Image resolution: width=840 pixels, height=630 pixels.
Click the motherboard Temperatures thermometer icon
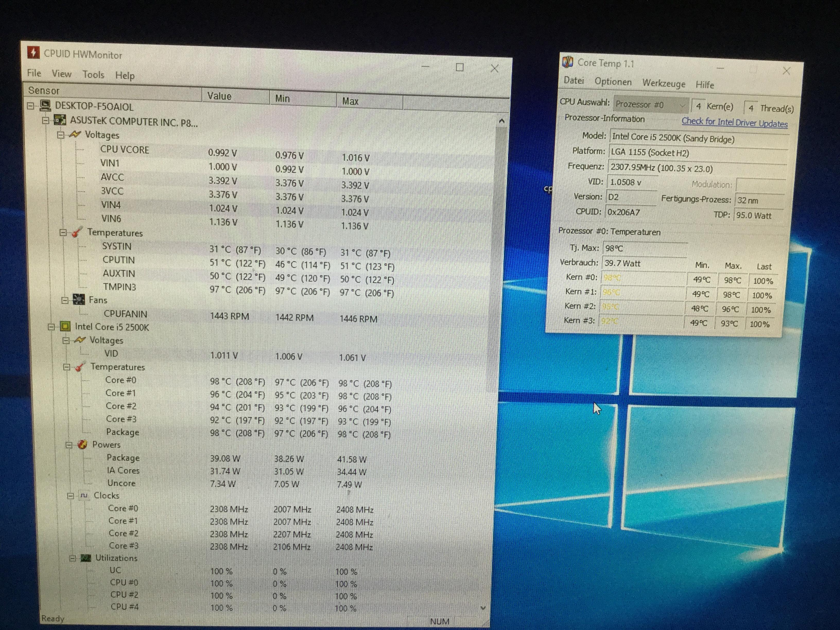tap(77, 232)
